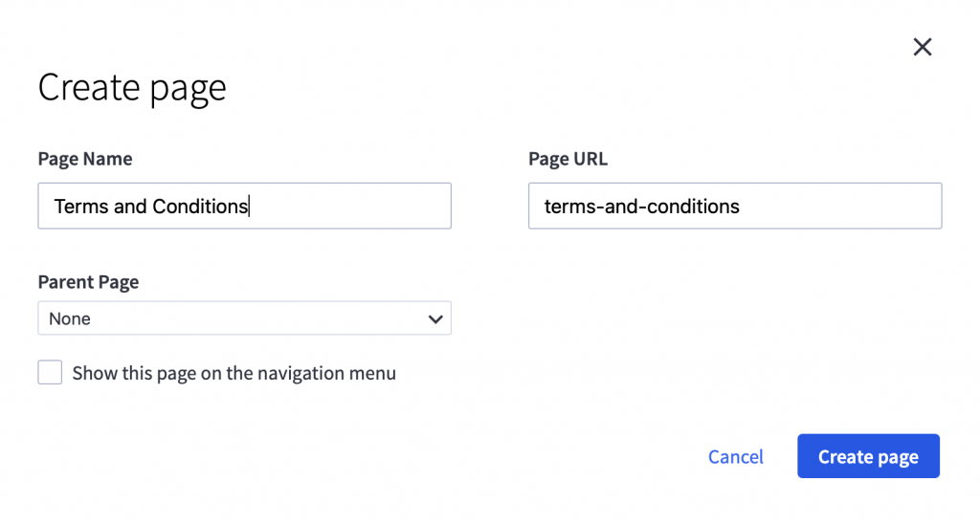Click the word 'Terms' in Page Name
The image size is (980, 525).
coord(80,207)
